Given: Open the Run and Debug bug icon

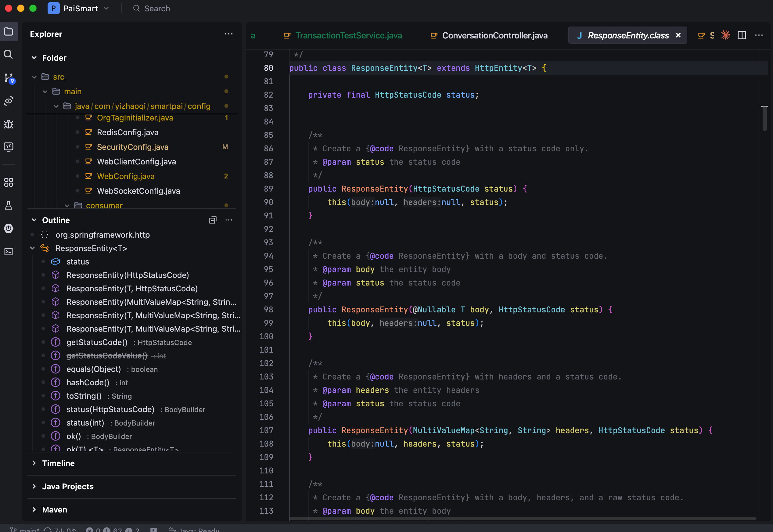Looking at the screenshot, I should point(9,124).
